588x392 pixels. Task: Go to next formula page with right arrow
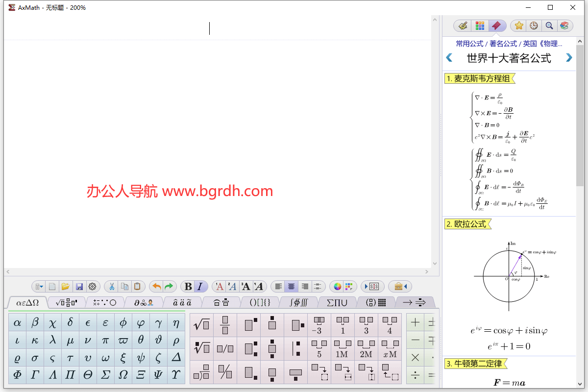coord(568,57)
